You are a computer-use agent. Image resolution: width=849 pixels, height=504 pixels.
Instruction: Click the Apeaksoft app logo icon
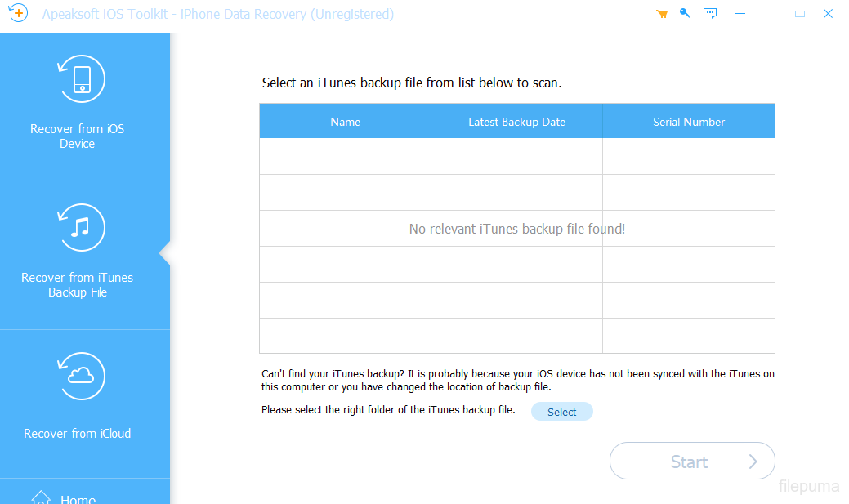tap(18, 14)
